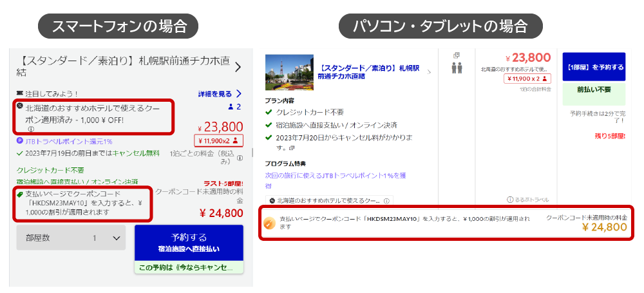Click info icon at end of PC coupon tag
The image size is (644, 293).
386,201
